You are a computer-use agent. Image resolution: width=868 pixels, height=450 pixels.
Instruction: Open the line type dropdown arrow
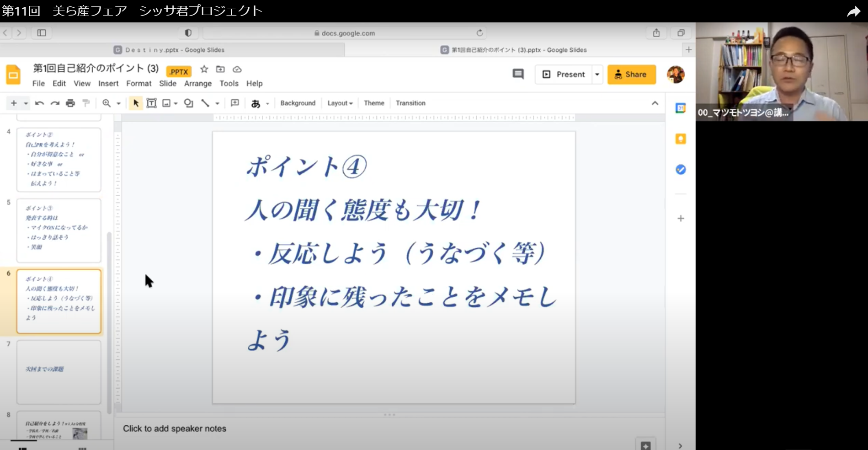pyautogui.click(x=217, y=103)
